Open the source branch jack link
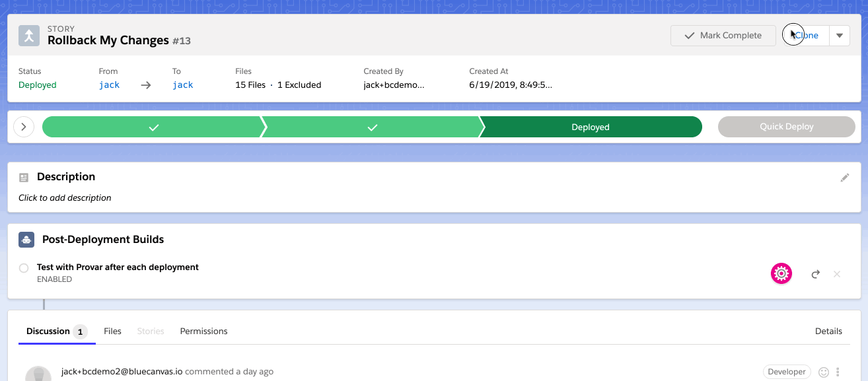Screen dimensions: 868x381 click(109, 85)
